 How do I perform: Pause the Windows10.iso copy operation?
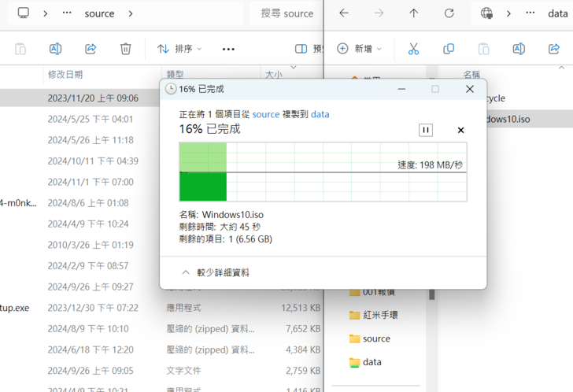pyautogui.click(x=426, y=130)
